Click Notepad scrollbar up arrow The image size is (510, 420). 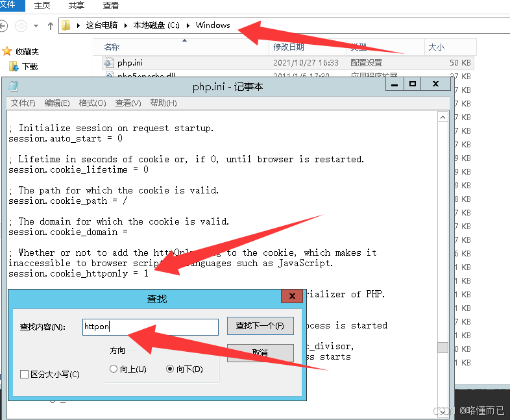443,117
